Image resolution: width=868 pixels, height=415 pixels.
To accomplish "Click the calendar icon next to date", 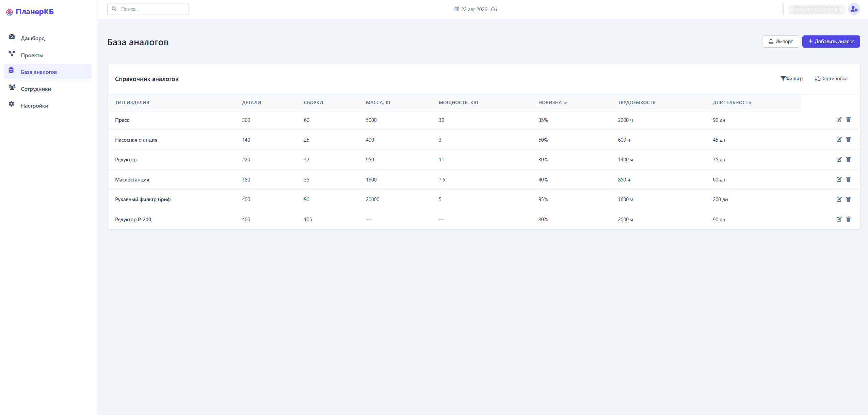I will click(x=456, y=9).
